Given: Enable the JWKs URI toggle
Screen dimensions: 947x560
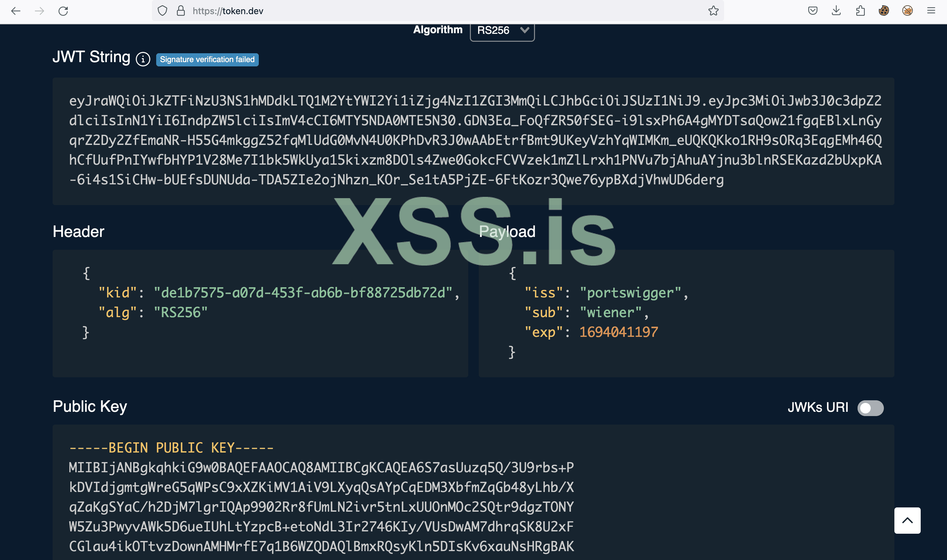Looking at the screenshot, I should point(870,408).
